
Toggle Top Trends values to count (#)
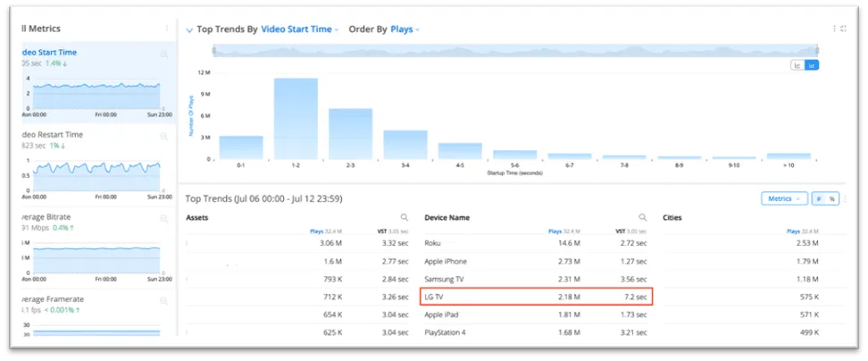pyautogui.click(x=819, y=198)
